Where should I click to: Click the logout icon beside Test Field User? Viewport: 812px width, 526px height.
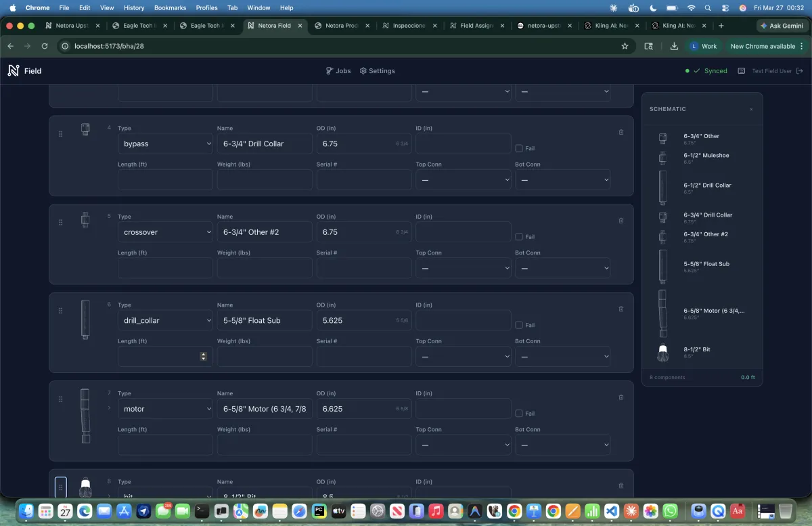pyautogui.click(x=800, y=71)
